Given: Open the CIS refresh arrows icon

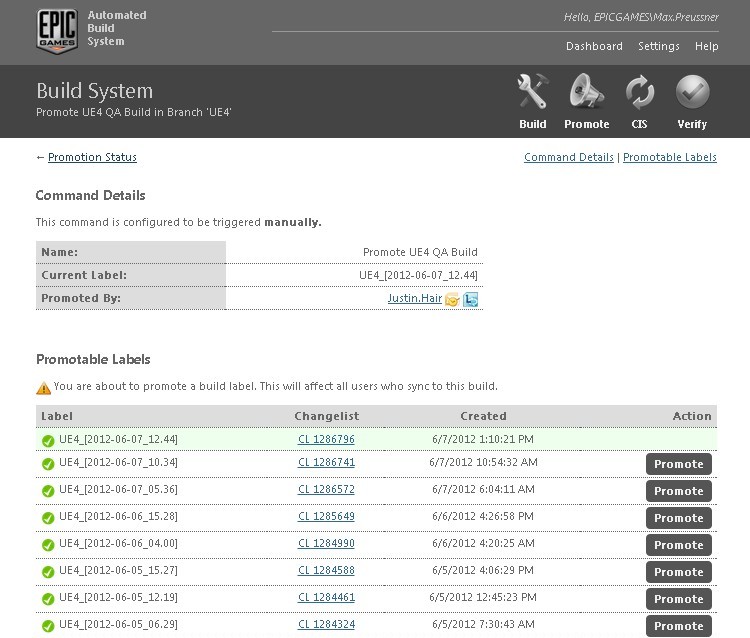Looking at the screenshot, I should [640, 92].
